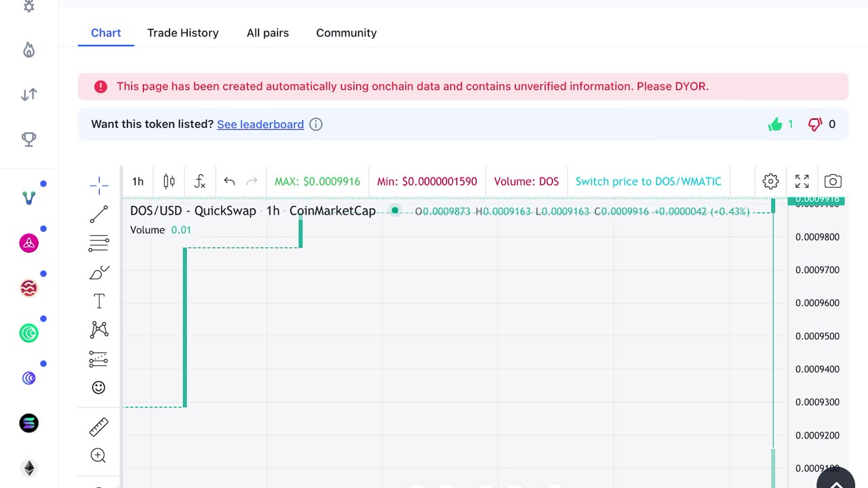Redo the chart action
The image size is (868, 488).
pyautogui.click(x=252, y=181)
